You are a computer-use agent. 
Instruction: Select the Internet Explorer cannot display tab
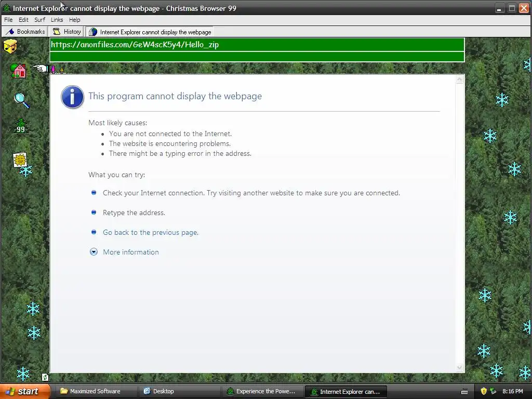click(150, 32)
